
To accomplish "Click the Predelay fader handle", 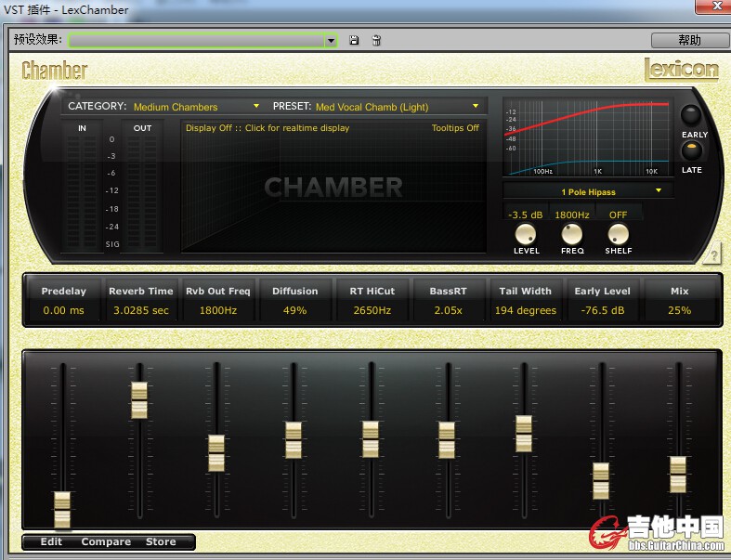I will click(62, 510).
